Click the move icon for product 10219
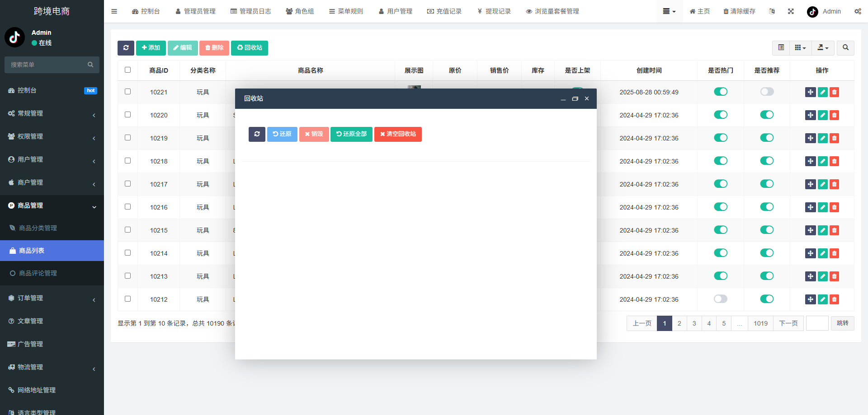Screen dimensions: 868x415 coord(810,138)
